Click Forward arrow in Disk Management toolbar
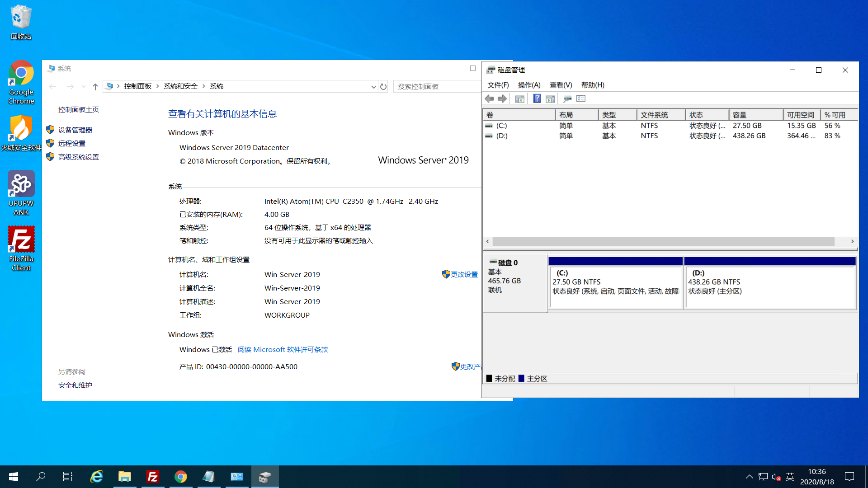This screenshot has height=488, width=868. pyautogui.click(x=502, y=99)
